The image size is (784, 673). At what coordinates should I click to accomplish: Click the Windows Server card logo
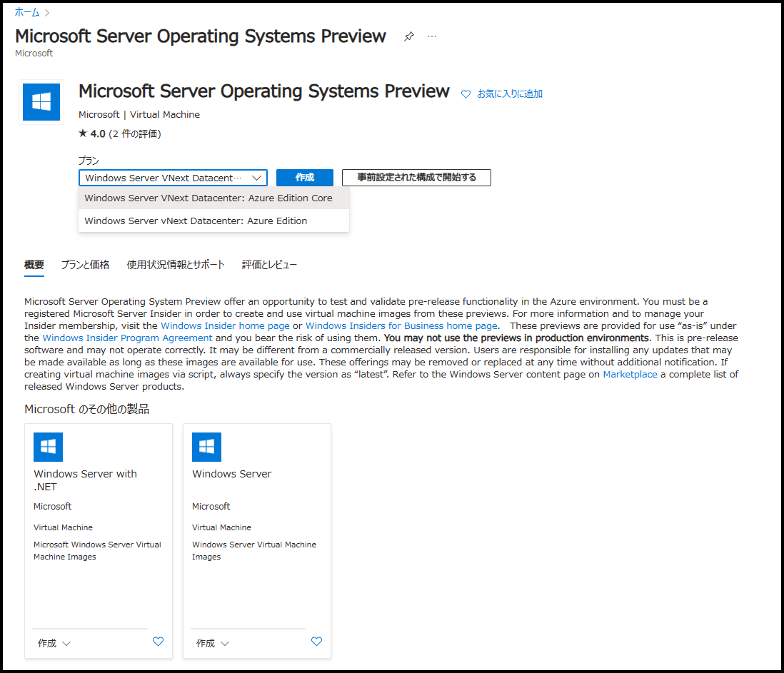point(206,447)
